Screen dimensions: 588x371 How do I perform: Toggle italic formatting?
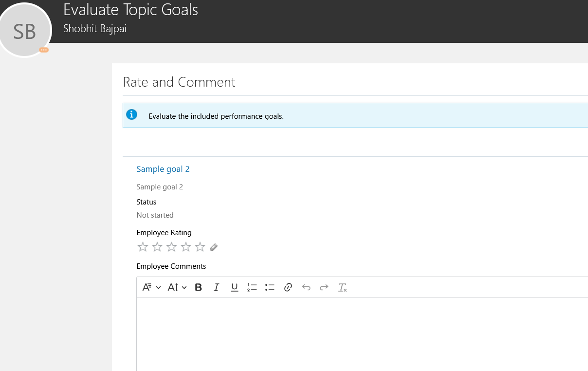tap(217, 287)
